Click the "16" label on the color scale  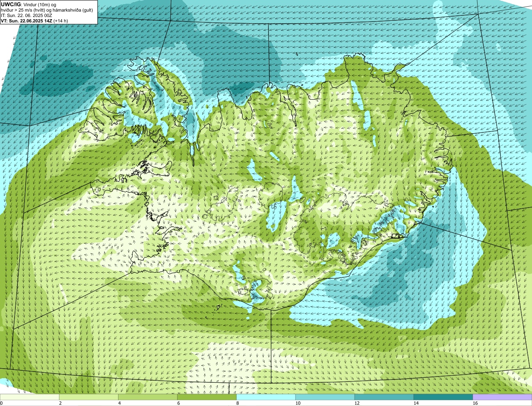pos(475,403)
